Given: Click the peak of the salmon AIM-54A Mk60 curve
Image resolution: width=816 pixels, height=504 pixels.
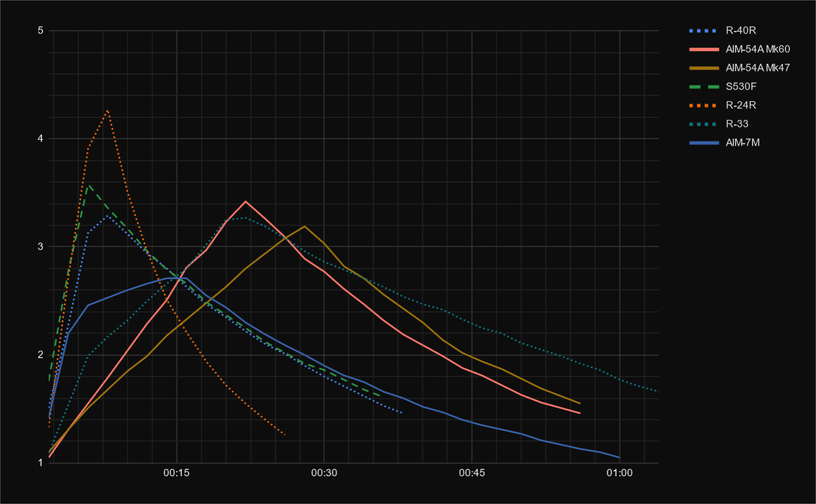Looking at the screenshot, I should point(245,201).
